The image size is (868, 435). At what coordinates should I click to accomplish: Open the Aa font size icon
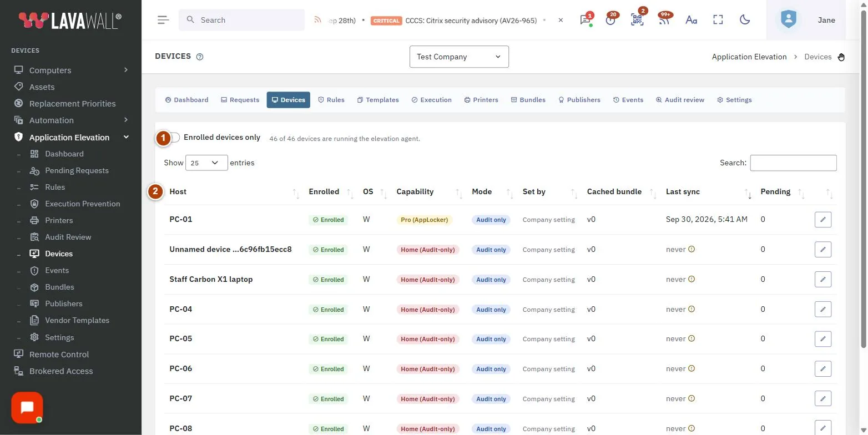(691, 20)
